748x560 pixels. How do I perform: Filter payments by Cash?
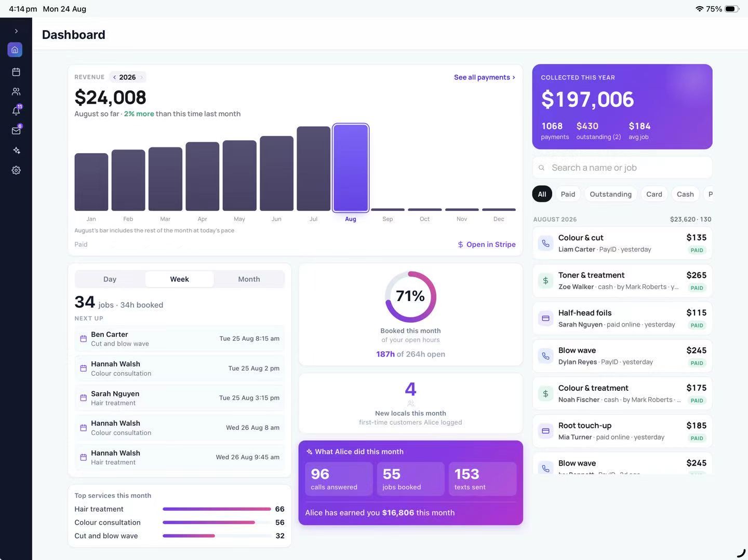[x=685, y=194]
